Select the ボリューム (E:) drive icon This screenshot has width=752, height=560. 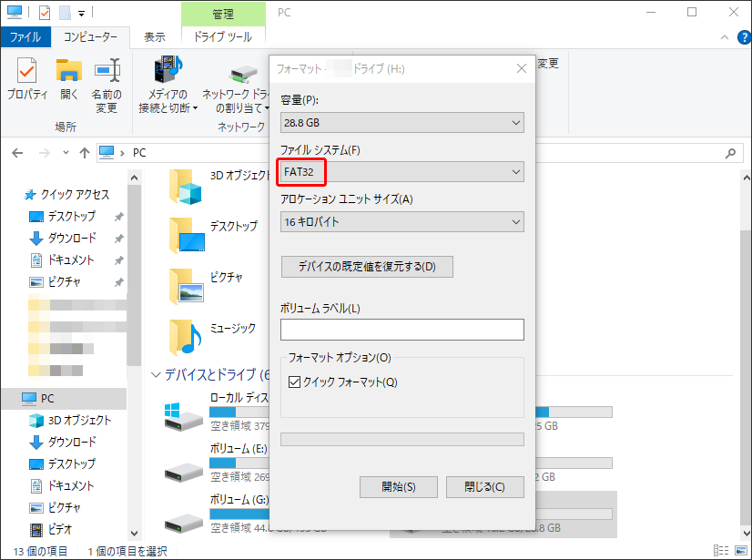183,473
